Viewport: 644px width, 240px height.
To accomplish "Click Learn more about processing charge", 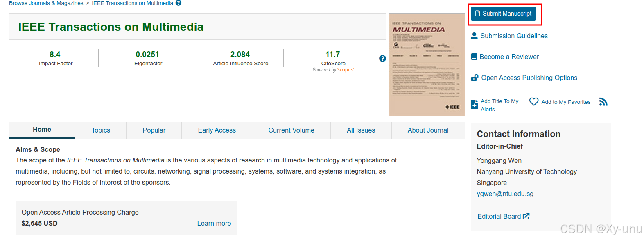I will point(214,223).
